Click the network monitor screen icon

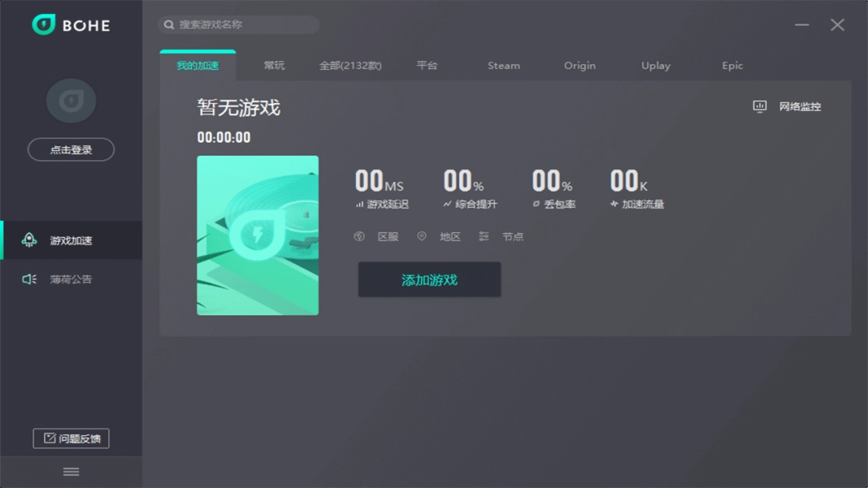pyautogui.click(x=759, y=106)
